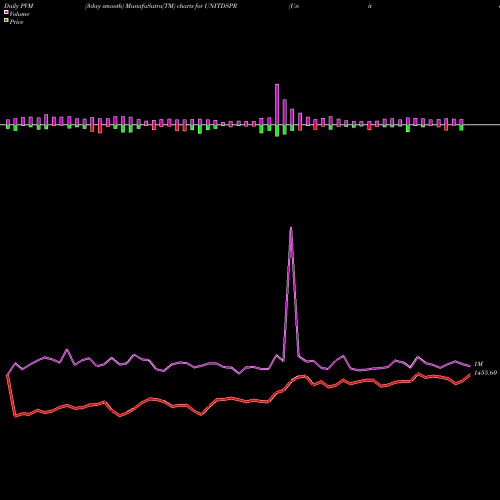This screenshot has width=500, height=500.
Task: Click the red-green Price legend swatch
Action: [6, 21]
